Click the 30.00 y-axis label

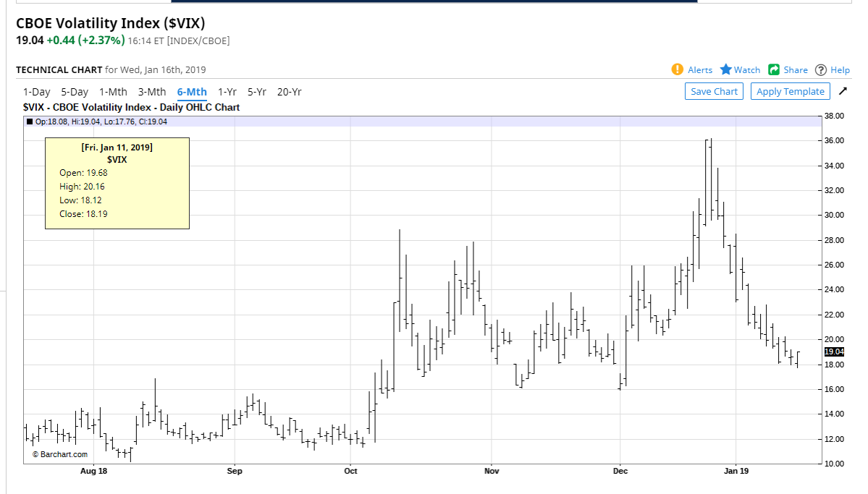click(x=834, y=216)
